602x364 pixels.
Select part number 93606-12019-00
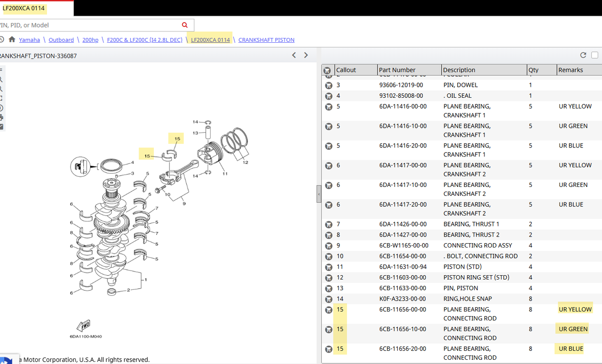[x=401, y=85]
